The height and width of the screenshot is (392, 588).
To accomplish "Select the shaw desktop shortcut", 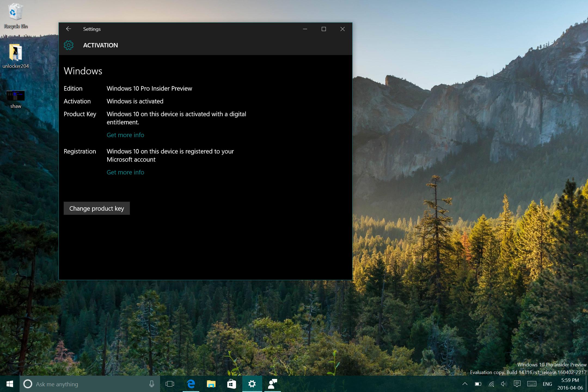I will [x=16, y=99].
